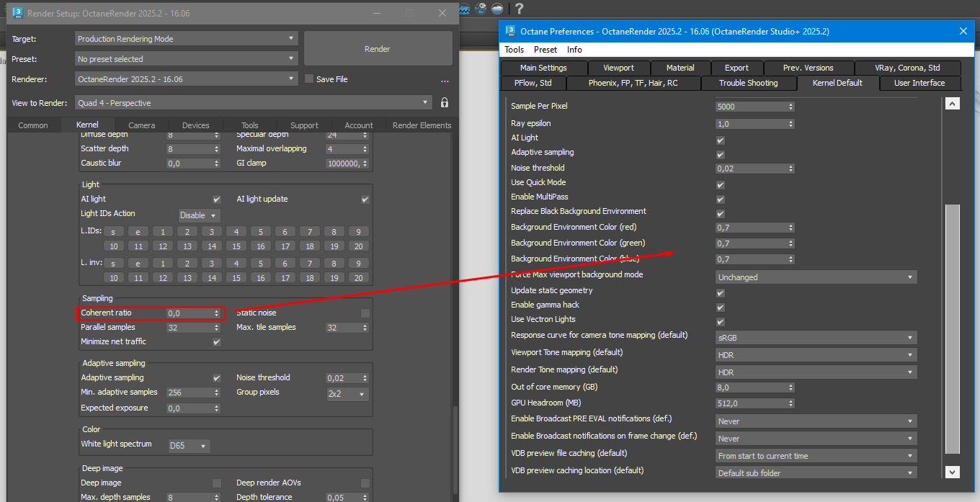Click the 3ds Max icon in Octane Preferences title bar
The image size is (980, 502).
coord(510,31)
